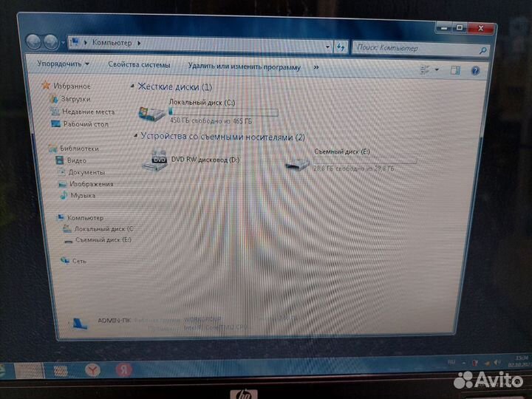Click the refresh button beside address bar
Image resolution: width=532 pixels, height=399 pixels.
click(x=341, y=47)
